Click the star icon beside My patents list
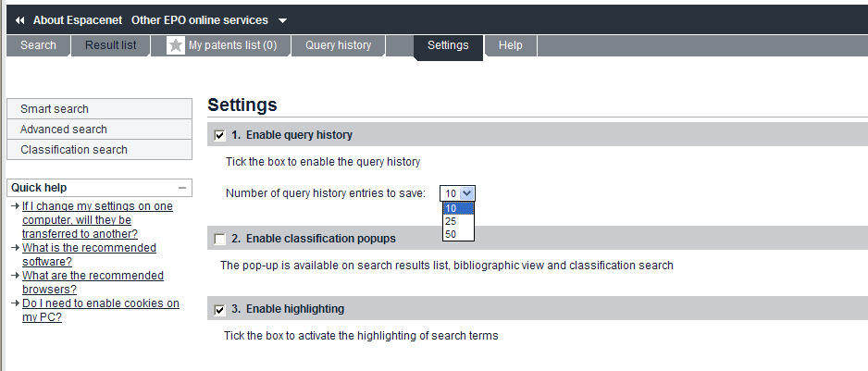 [x=176, y=45]
